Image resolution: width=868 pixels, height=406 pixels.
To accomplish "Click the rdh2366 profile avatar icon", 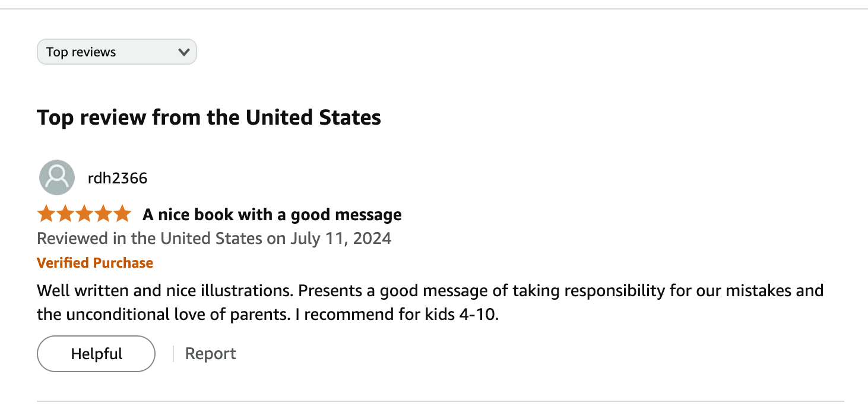I will (57, 177).
